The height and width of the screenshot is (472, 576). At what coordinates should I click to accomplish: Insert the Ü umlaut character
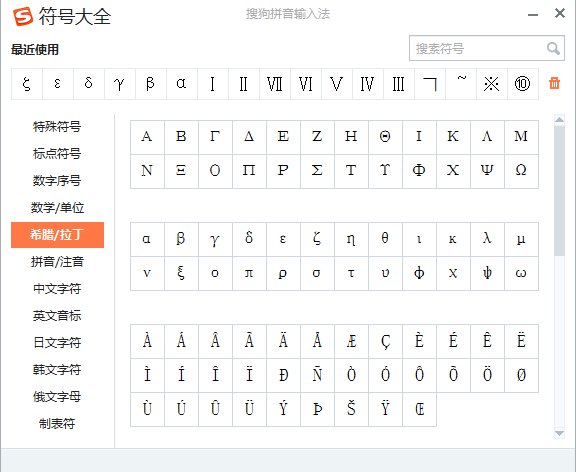[249, 410]
